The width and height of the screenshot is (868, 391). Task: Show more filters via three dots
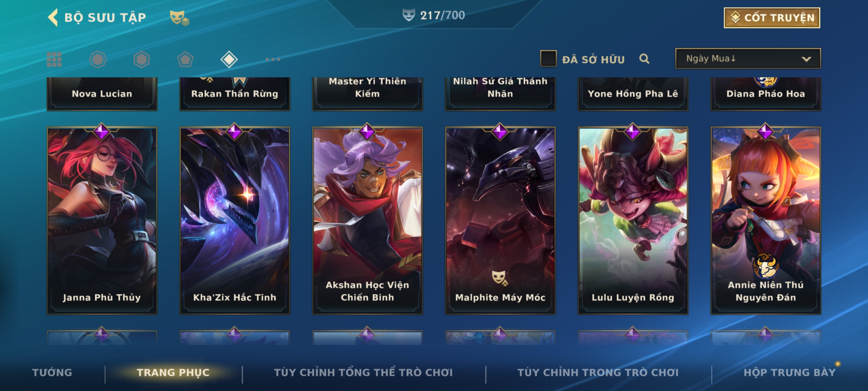coord(273,59)
